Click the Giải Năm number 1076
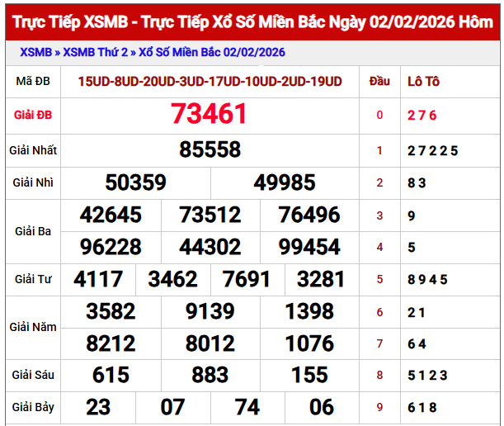 [309, 343]
